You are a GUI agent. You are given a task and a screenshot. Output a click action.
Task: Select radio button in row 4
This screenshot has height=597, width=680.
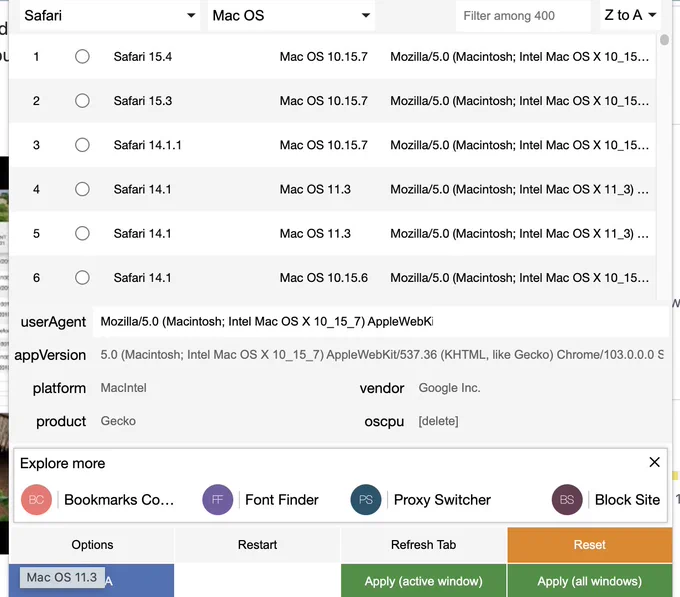click(82, 189)
